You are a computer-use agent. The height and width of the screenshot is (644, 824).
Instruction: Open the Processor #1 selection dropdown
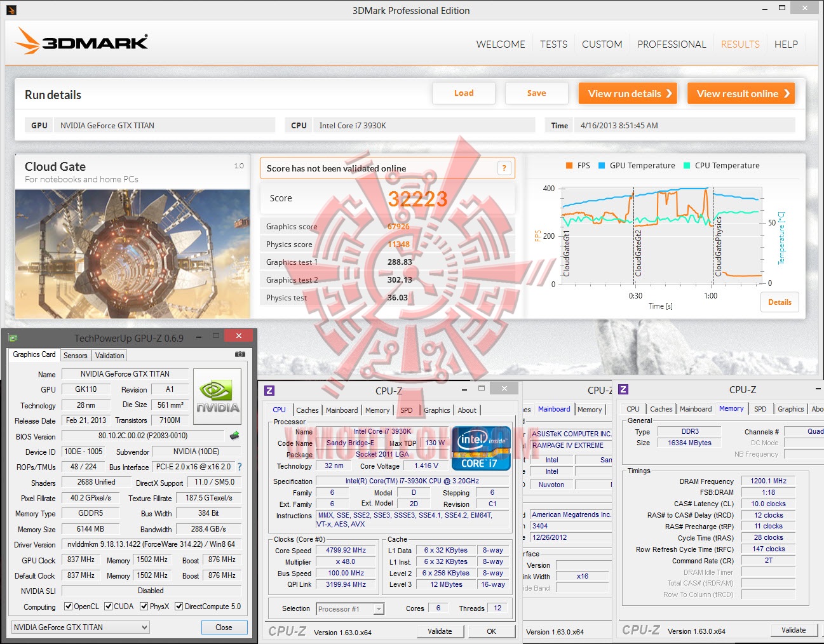(x=350, y=609)
